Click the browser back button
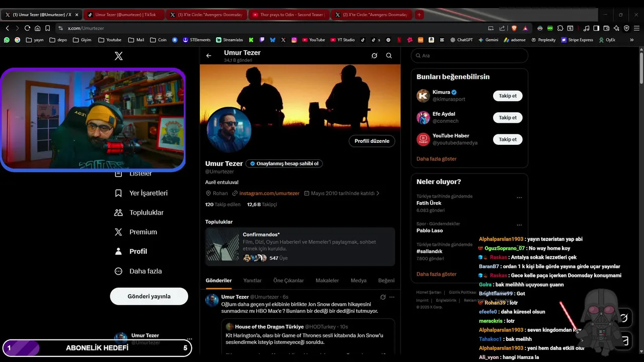This screenshot has height=362, width=644. [x=7, y=28]
